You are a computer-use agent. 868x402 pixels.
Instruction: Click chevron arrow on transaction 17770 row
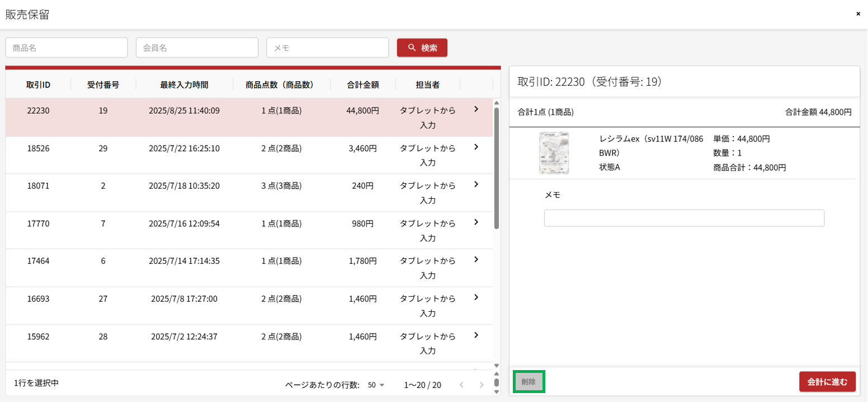coord(476,222)
